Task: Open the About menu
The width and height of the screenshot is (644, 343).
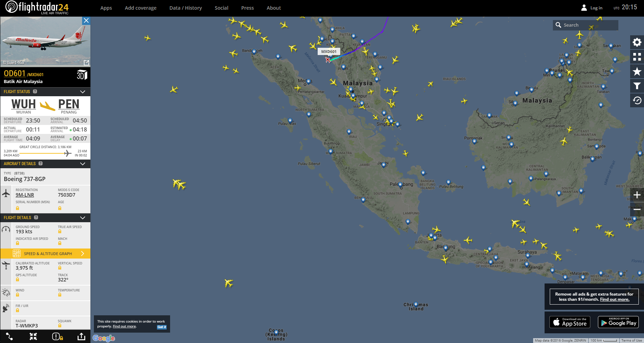Action: tap(274, 8)
